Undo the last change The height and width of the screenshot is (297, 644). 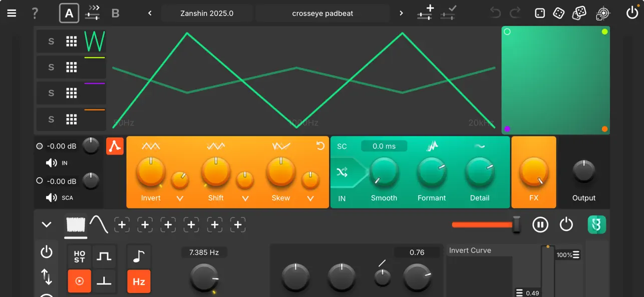(495, 13)
